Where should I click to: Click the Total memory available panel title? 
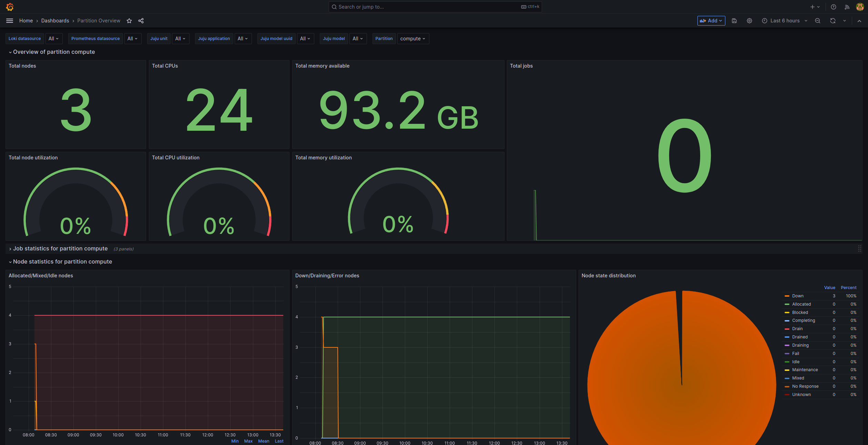[322, 66]
